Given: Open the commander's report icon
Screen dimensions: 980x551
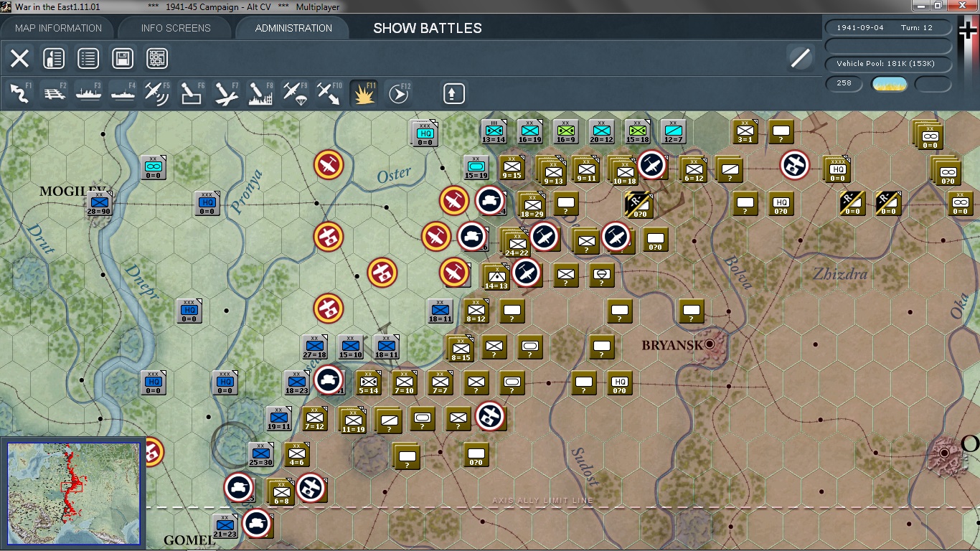Looking at the screenshot, I should (x=54, y=58).
